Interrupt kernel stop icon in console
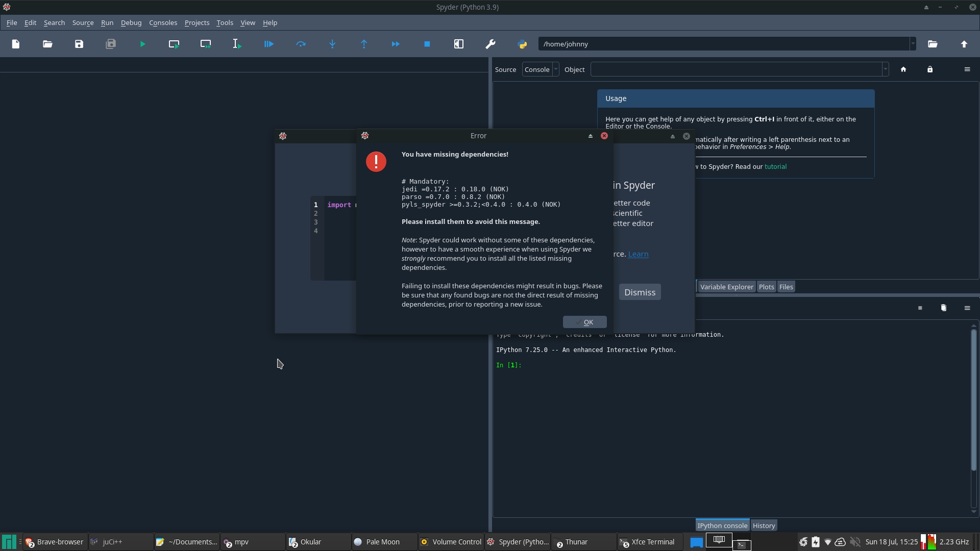This screenshot has width=980, height=551. pos(920,308)
